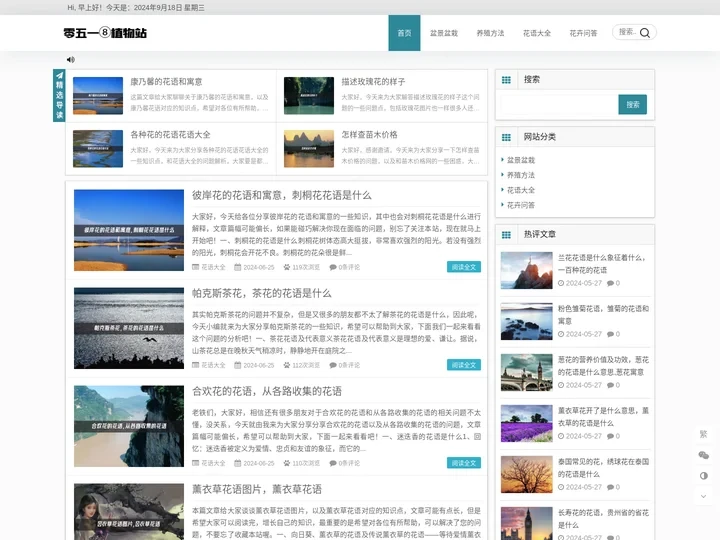Select 花语大全 in the 网站分类 list
Viewport: 720px width, 540px height.
[521, 190]
